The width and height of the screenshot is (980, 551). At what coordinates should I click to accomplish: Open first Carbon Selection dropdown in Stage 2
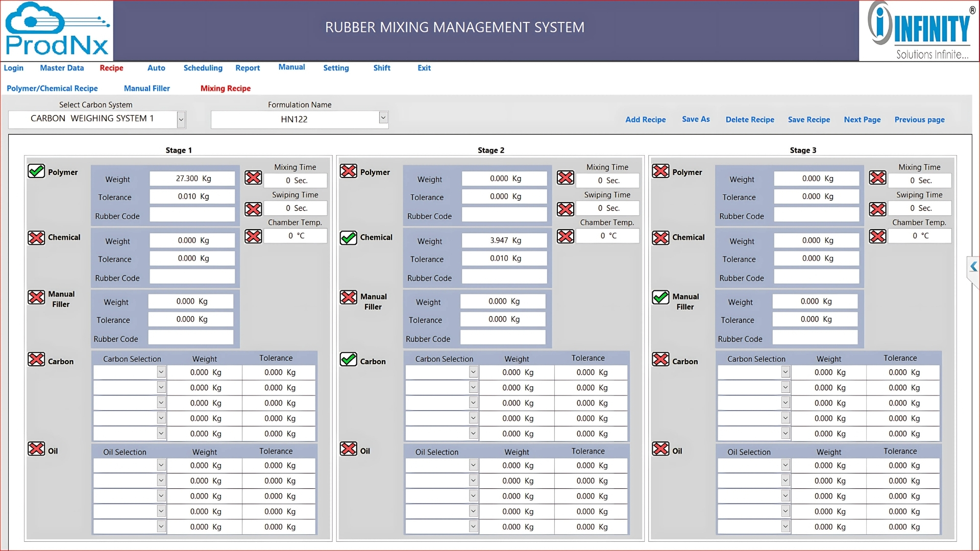click(473, 372)
